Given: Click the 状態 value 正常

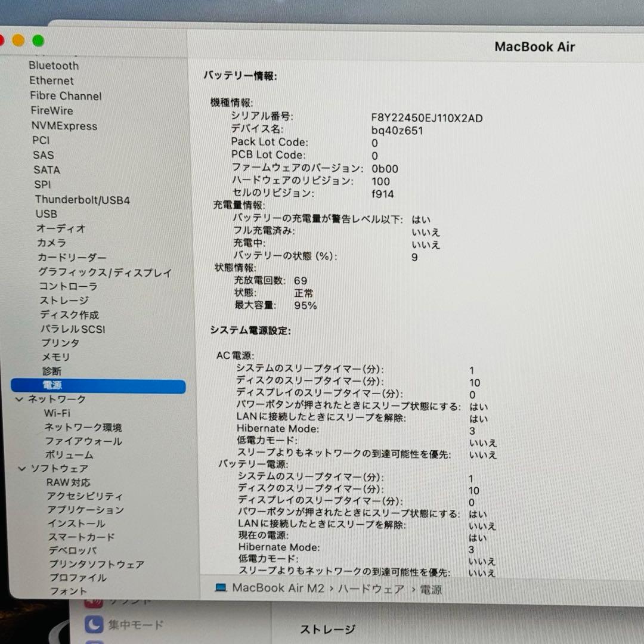Looking at the screenshot, I should 304,293.
